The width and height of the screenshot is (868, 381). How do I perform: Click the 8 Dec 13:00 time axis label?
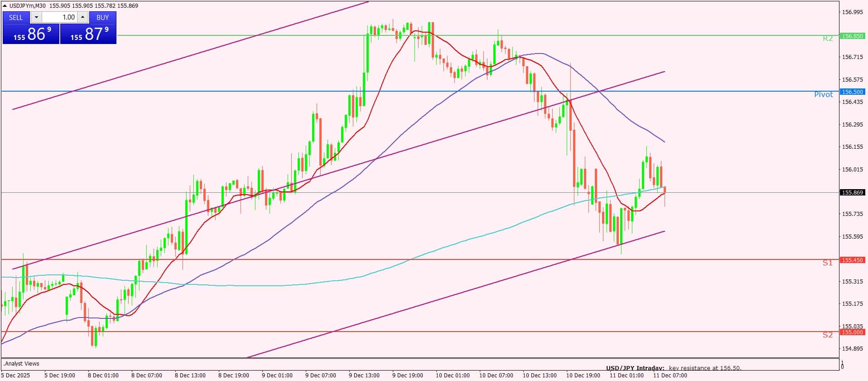click(x=190, y=376)
